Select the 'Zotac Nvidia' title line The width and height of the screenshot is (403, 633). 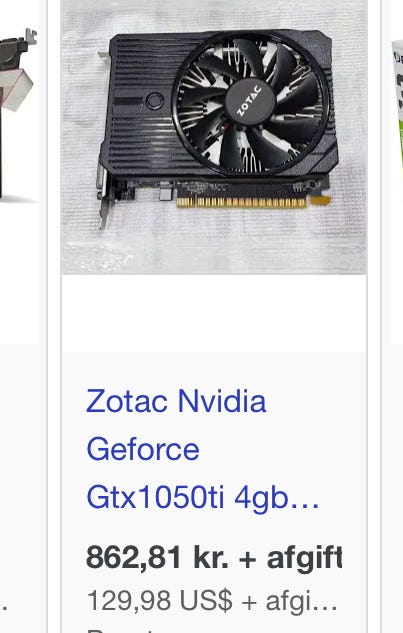(176, 401)
